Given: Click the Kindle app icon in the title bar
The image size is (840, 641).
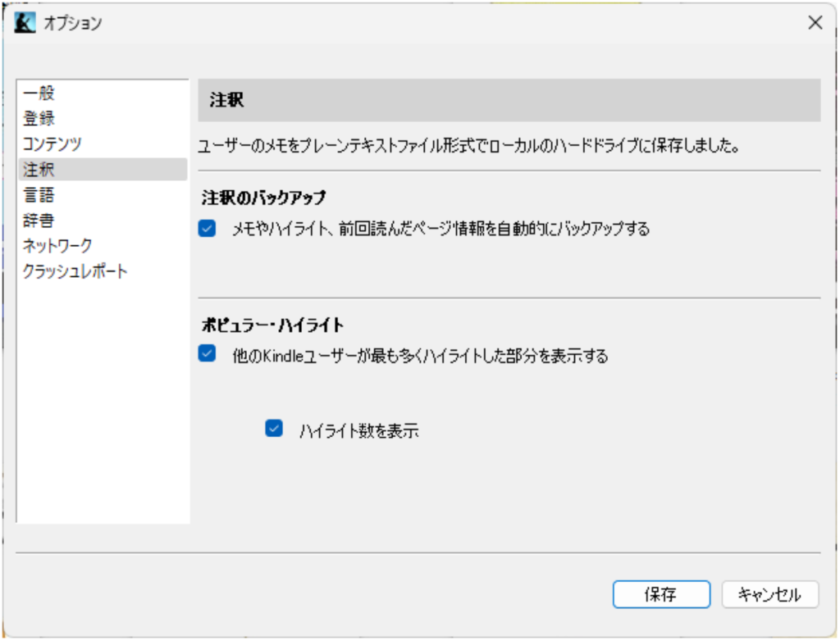Looking at the screenshot, I should (x=24, y=23).
